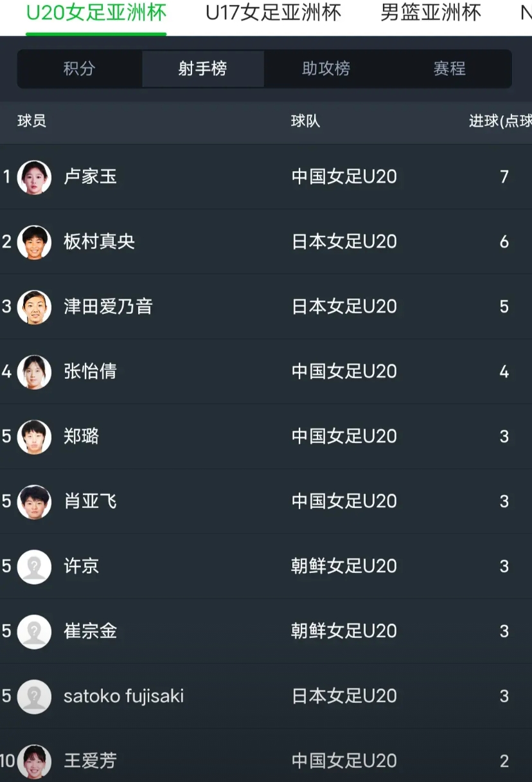This screenshot has width=532, height=782.
Task: Tap 板村真央's player avatar
Action: 34,242
